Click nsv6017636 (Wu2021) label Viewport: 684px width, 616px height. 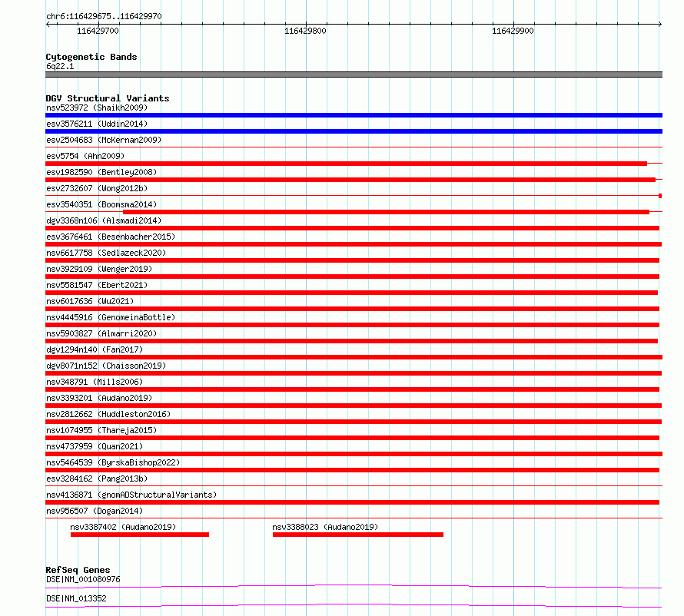tap(90, 301)
